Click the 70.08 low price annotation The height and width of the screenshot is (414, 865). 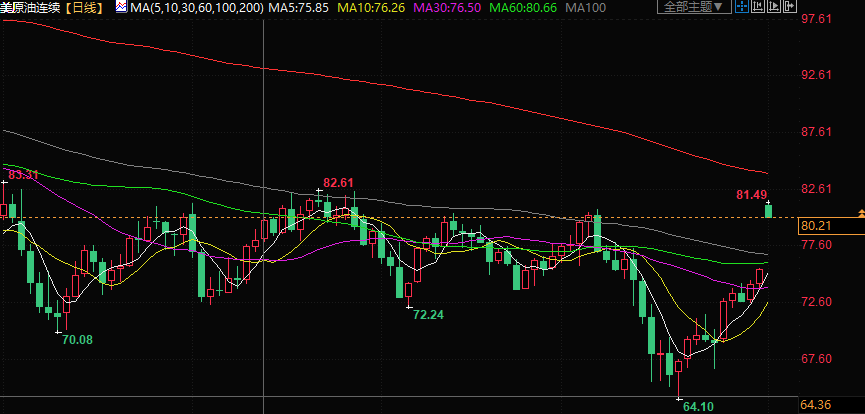77,340
